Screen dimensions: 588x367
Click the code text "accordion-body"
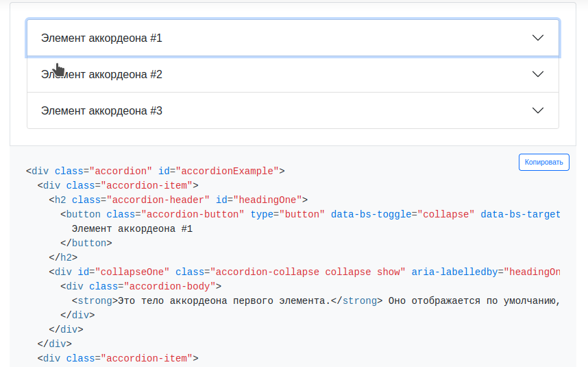coord(169,286)
